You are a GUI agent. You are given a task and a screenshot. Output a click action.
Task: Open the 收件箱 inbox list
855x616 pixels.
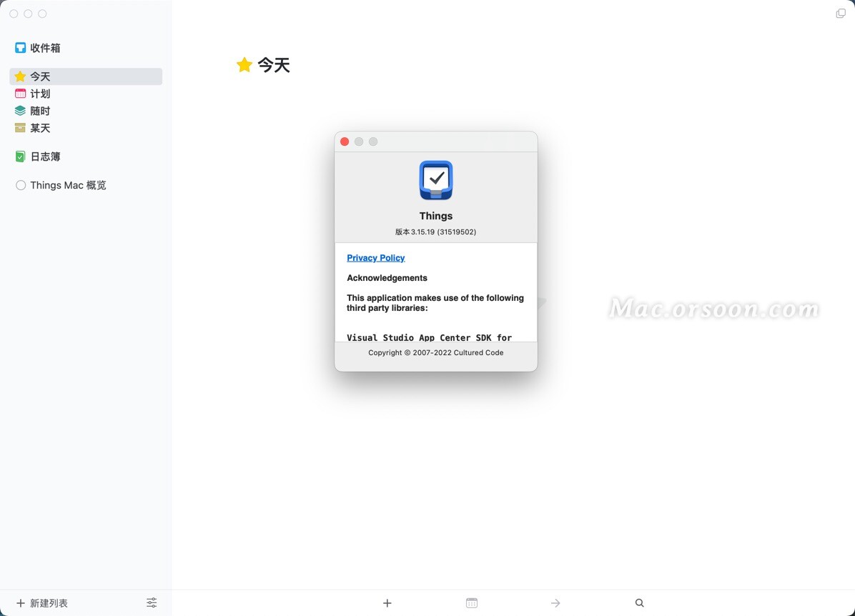pos(86,48)
